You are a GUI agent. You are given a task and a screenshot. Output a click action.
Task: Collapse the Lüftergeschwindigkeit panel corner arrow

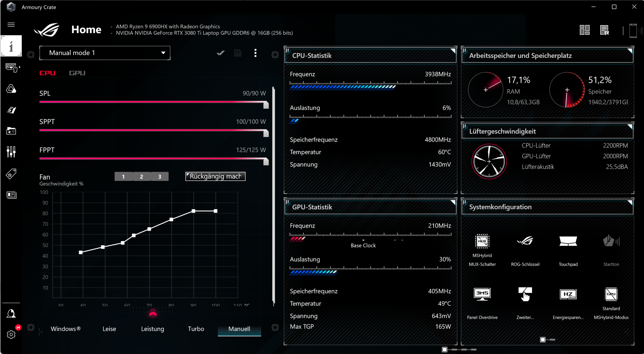pyautogui.click(x=630, y=127)
